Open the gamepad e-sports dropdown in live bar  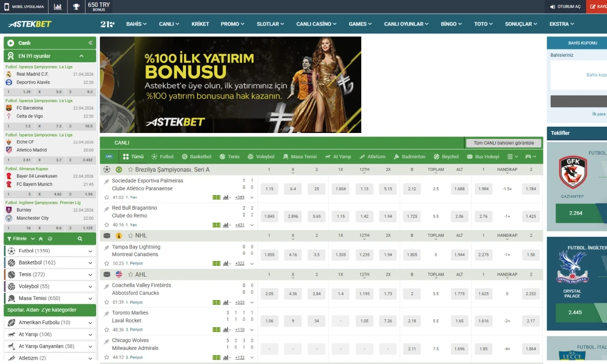coord(531,157)
